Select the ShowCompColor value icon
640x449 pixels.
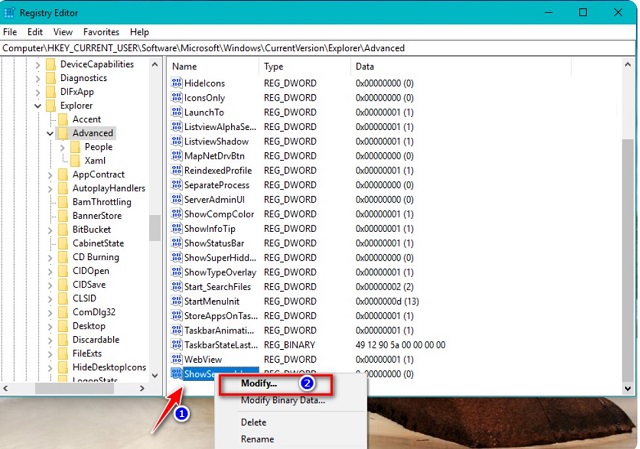pos(176,214)
